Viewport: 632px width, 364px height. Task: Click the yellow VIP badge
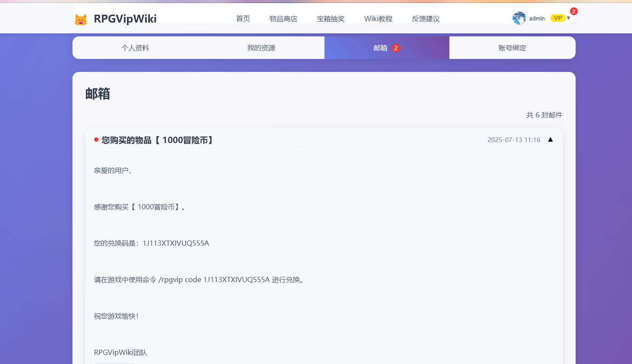click(558, 18)
